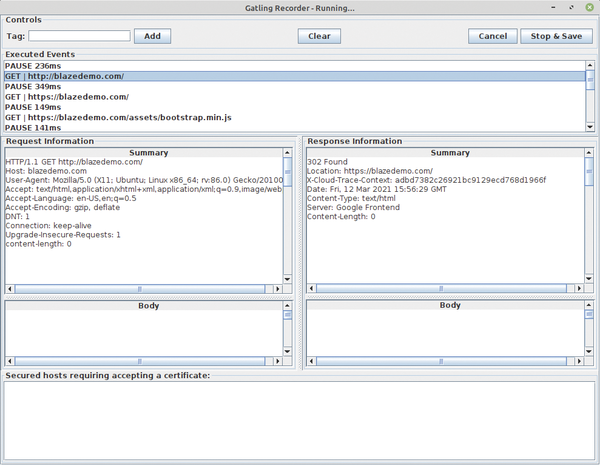The image size is (600, 465).
Task: Click down arrow of Executed Events scrollbar
Action: 590,127
